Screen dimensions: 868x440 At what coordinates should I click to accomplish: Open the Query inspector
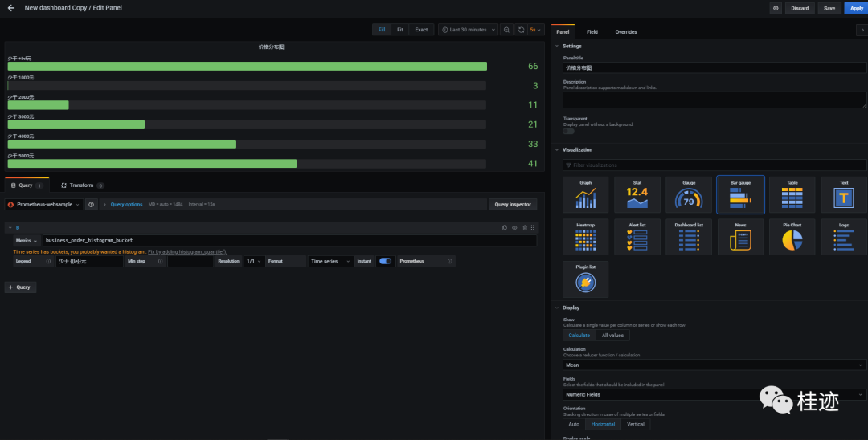(x=513, y=205)
